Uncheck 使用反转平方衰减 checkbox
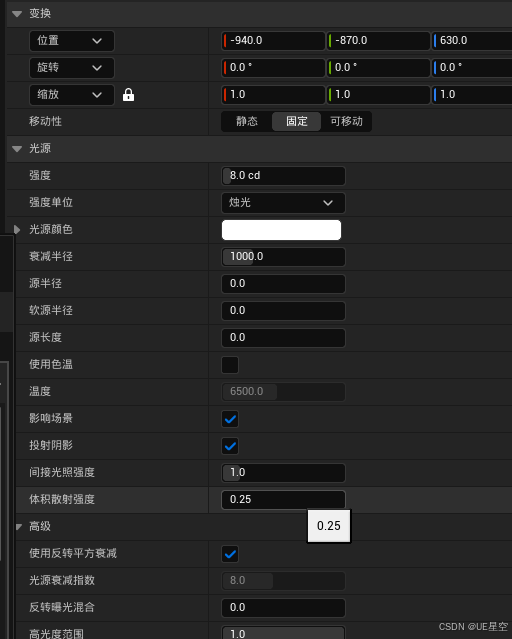 point(230,554)
